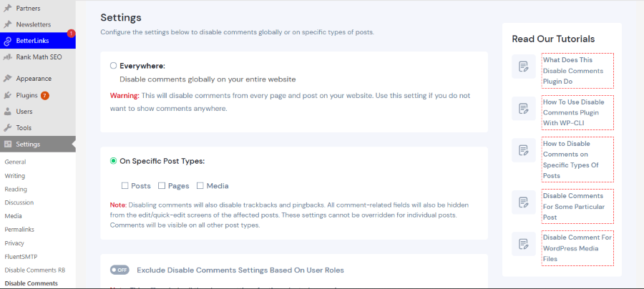This screenshot has width=644, height=289.
Task: Open Discussion settings submenu
Action: pyautogui.click(x=19, y=202)
